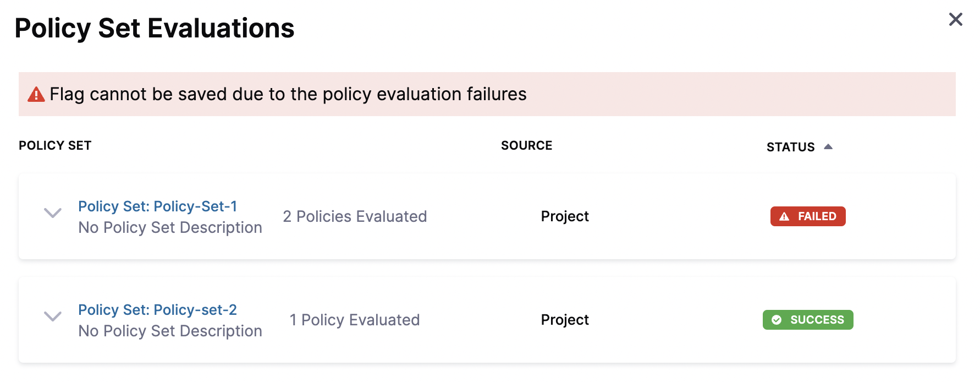Viewport: 980px width, 382px height.
Task: Expand the Policy-set-2 row details
Action: pyautogui.click(x=53, y=317)
